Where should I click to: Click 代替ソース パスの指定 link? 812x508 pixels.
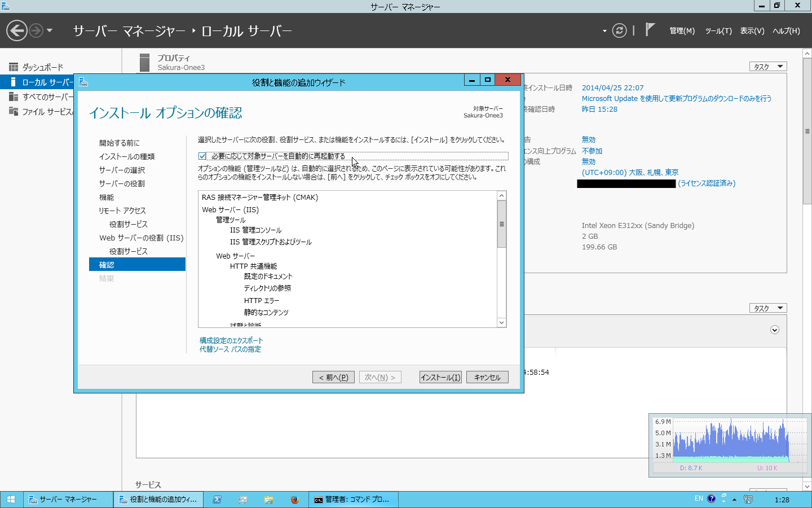pos(230,349)
